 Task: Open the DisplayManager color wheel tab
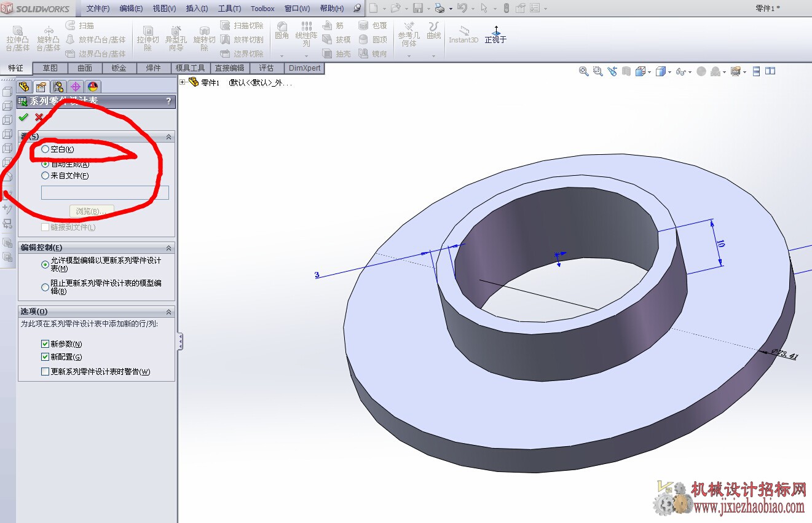tap(93, 87)
